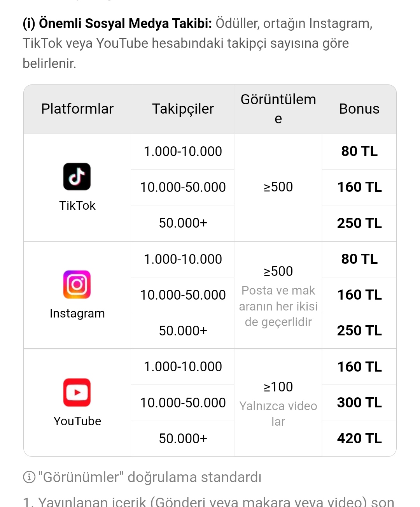Viewport: 420px width, 507px height.
Task: Tap the YouTube logo icon
Action: coord(77,392)
